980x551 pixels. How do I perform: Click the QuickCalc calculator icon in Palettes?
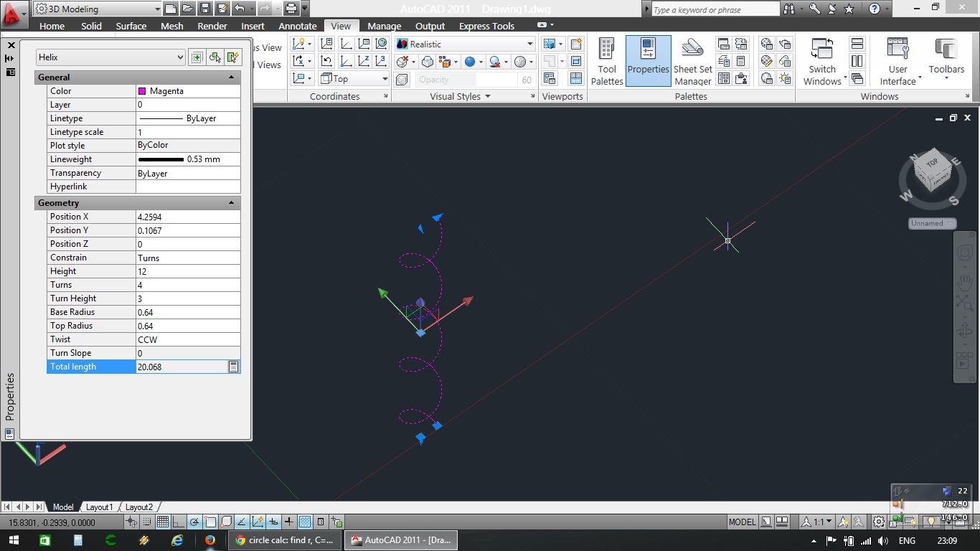741,61
